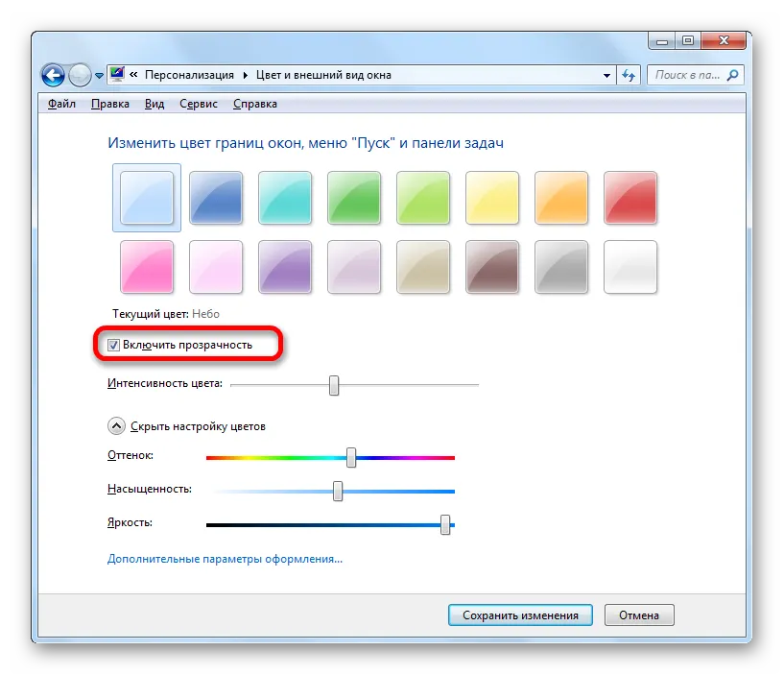Select the dark blue color swatch

point(216,198)
